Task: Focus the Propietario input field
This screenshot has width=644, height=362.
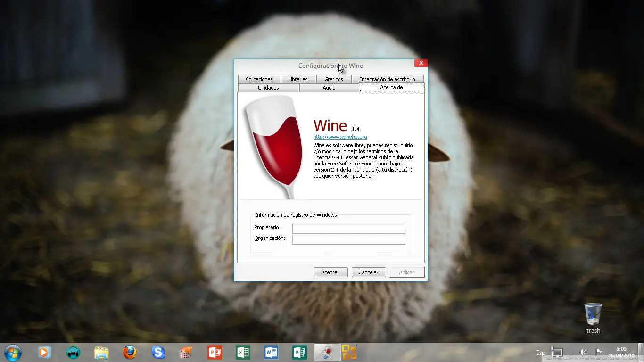Action: pos(349,229)
